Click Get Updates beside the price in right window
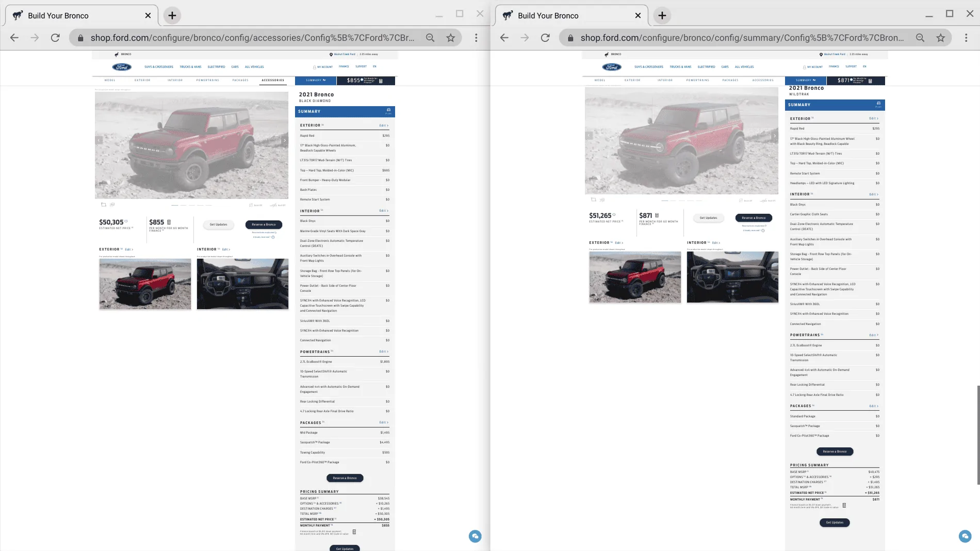Image resolution: width=980 pixels, height=551 pixels. [x=708, y=218]
